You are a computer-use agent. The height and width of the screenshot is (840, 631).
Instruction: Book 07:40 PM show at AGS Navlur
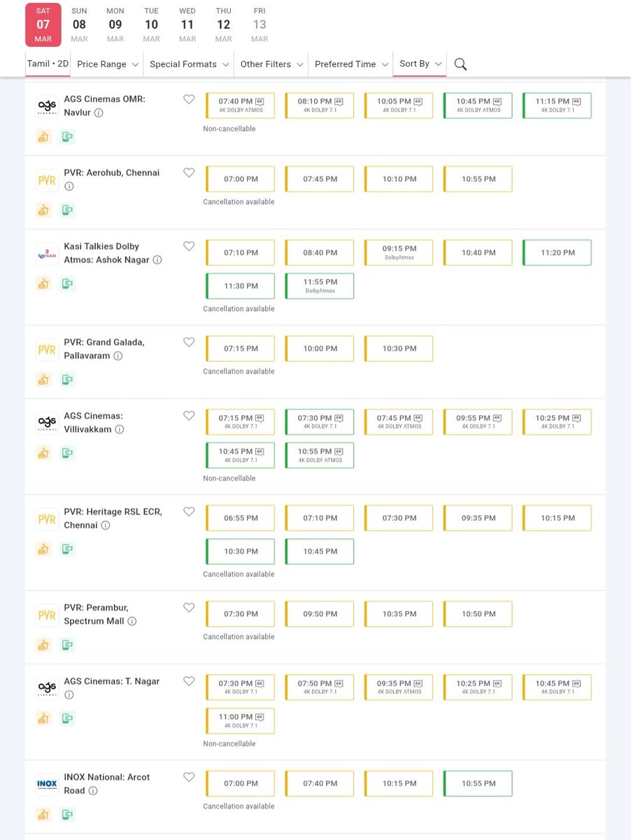pos(241,106)
